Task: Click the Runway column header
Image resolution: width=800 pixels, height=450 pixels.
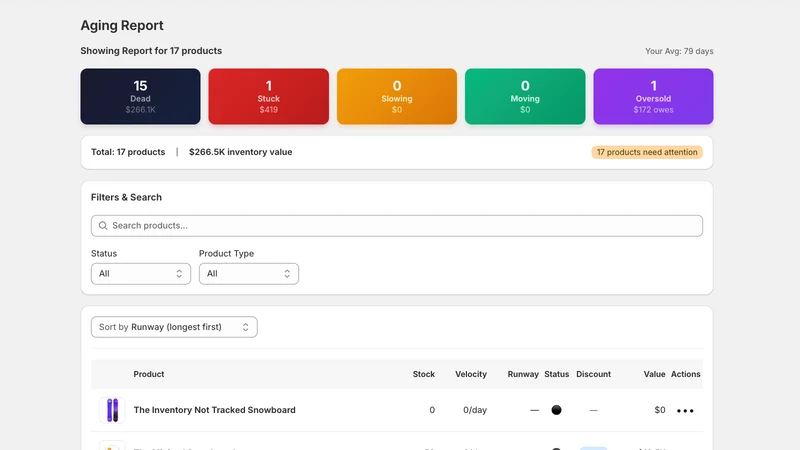Action: click(523, 374)
